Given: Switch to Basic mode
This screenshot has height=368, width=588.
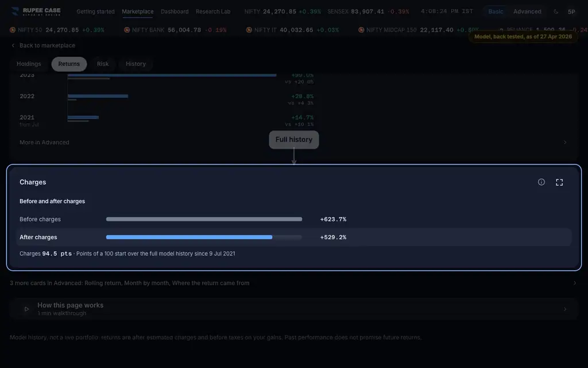Looking at the screenshot, I should click(496, 11).
